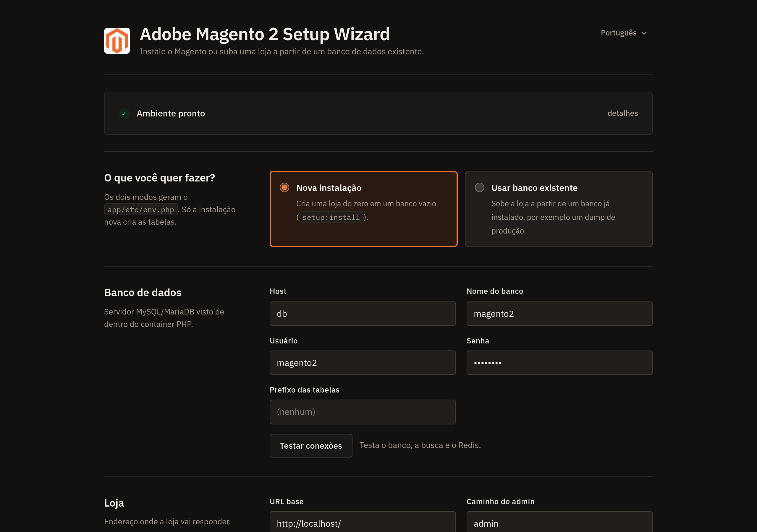Click the green checkmark status icon
Screen dimensions: 757x532
click(x=124, y=113)
